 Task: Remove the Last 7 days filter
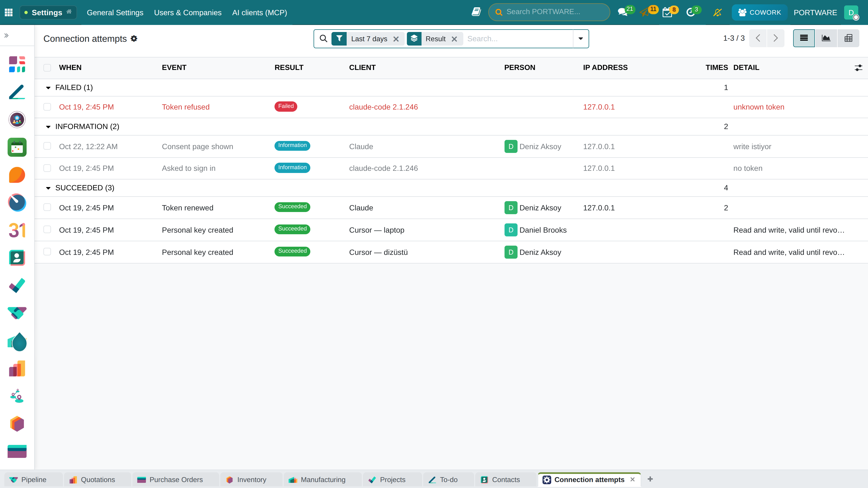pyautogui.click(x=396, y=39)
